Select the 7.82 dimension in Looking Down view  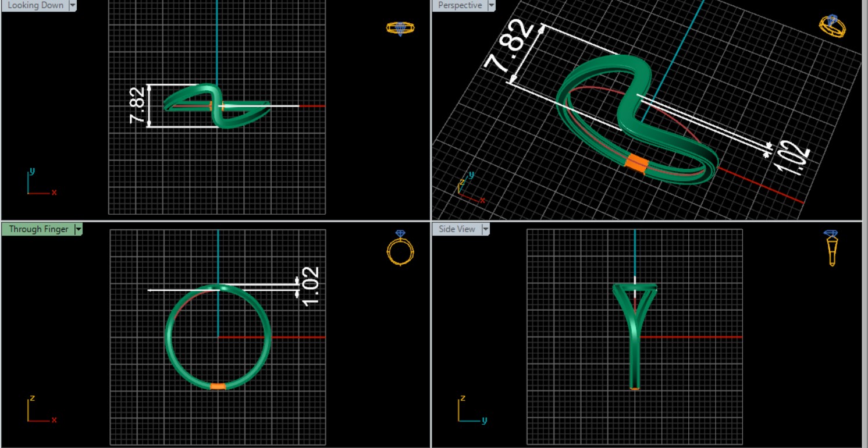pyautogui.click(x=137, y=105)
